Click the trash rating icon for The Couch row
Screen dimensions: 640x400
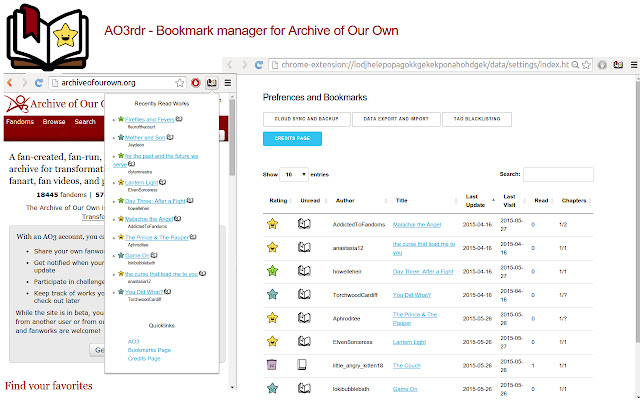[x=272, y=364]
